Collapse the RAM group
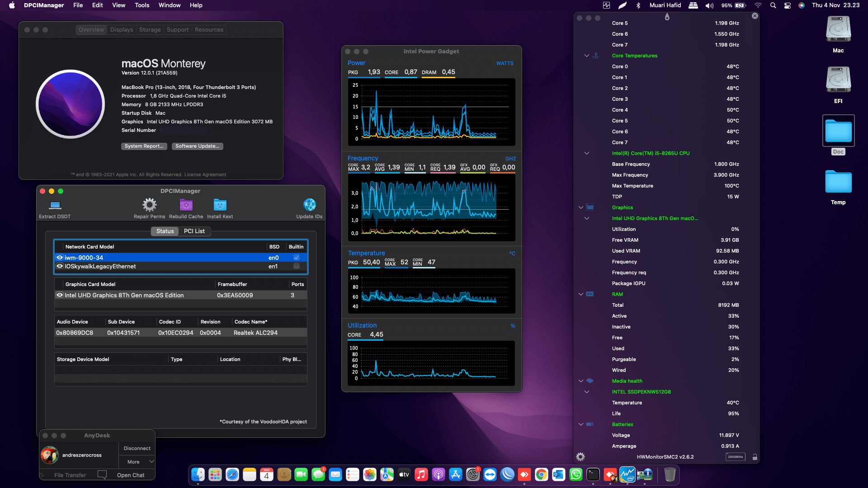This screenshot has width=868, height=488. tap(581, 294)
